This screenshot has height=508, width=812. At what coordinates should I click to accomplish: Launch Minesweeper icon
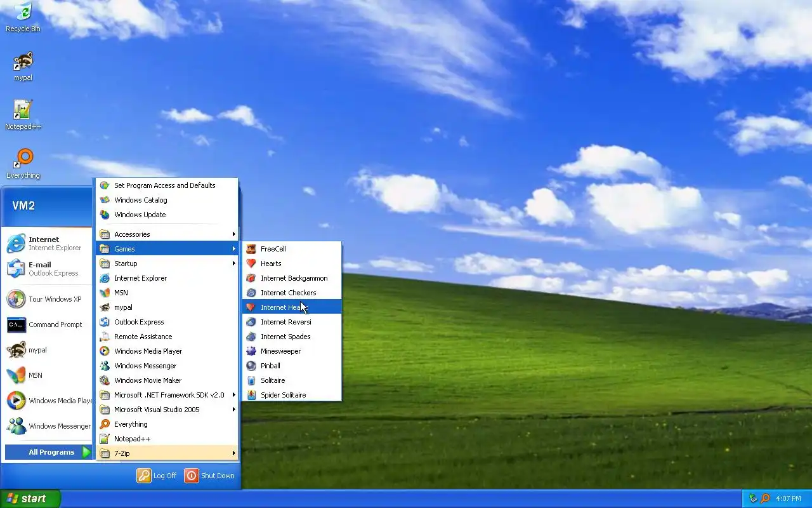coord(251,351)
